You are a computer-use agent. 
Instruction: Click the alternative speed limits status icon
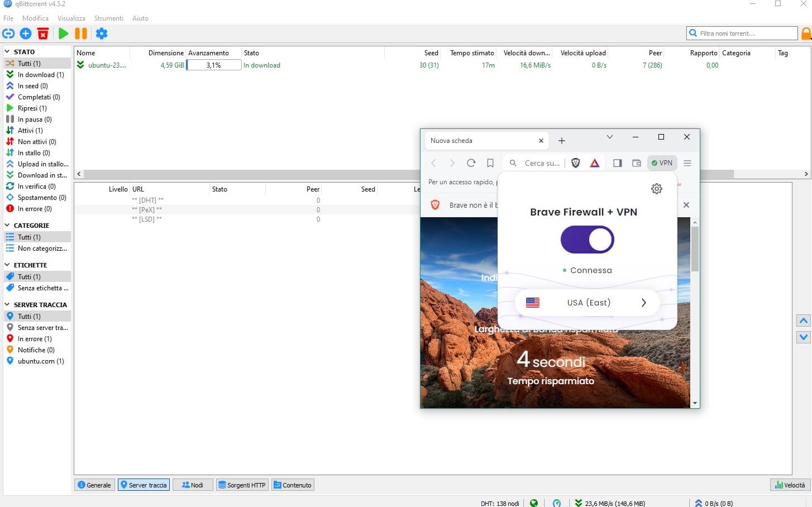pos(557,503)
